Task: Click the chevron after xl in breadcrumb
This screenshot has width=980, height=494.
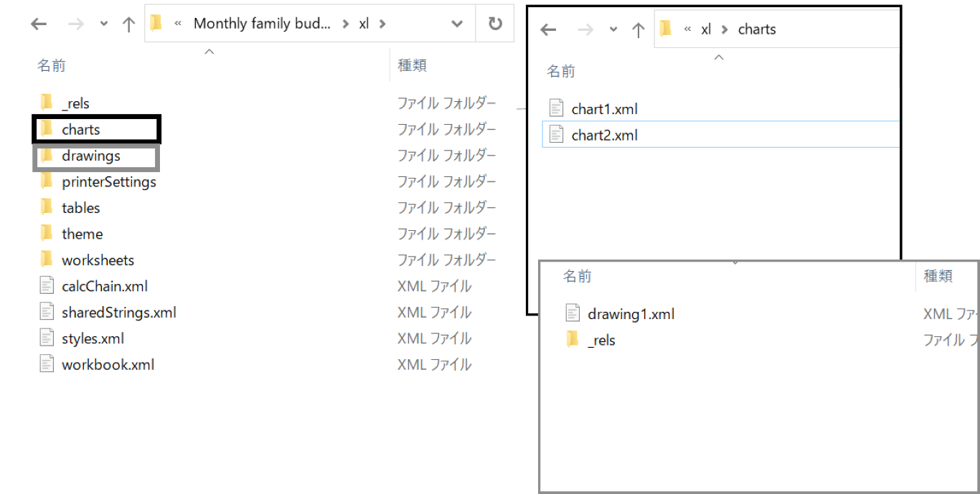Action: coord(382,24)
